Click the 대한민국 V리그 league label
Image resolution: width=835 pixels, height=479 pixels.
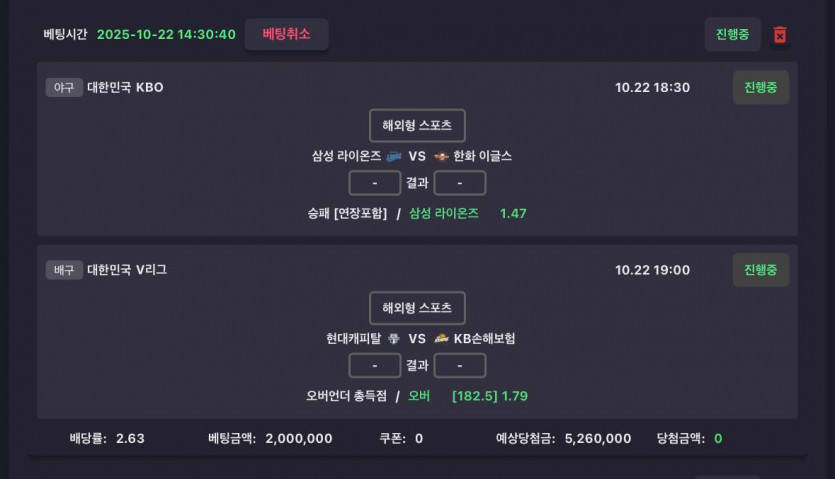point(127,269)
